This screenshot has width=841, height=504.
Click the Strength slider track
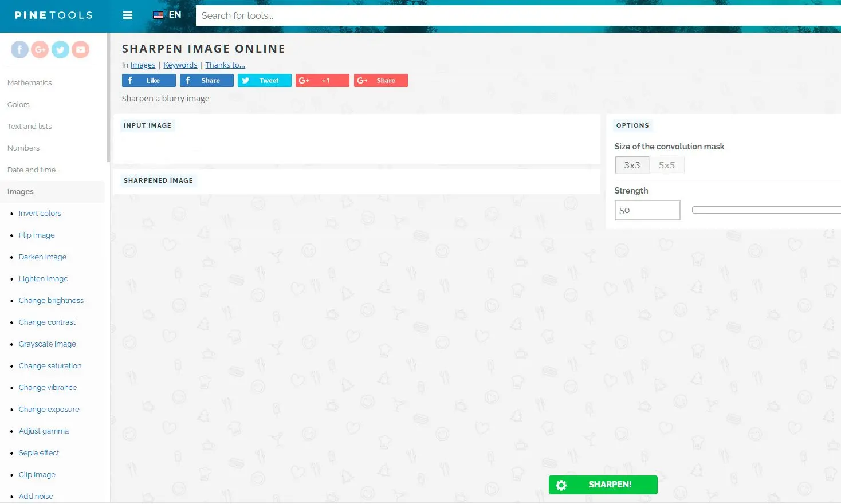pos(765,210)
